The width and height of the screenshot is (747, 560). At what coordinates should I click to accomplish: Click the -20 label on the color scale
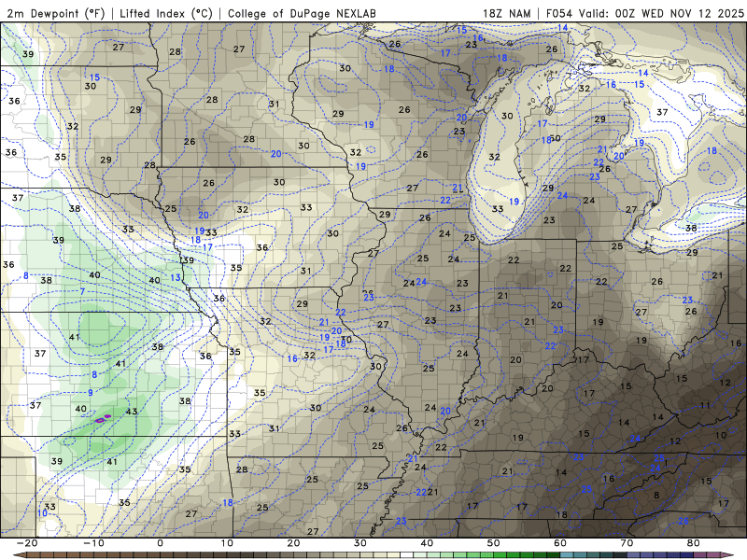click(x=27, y=543)
